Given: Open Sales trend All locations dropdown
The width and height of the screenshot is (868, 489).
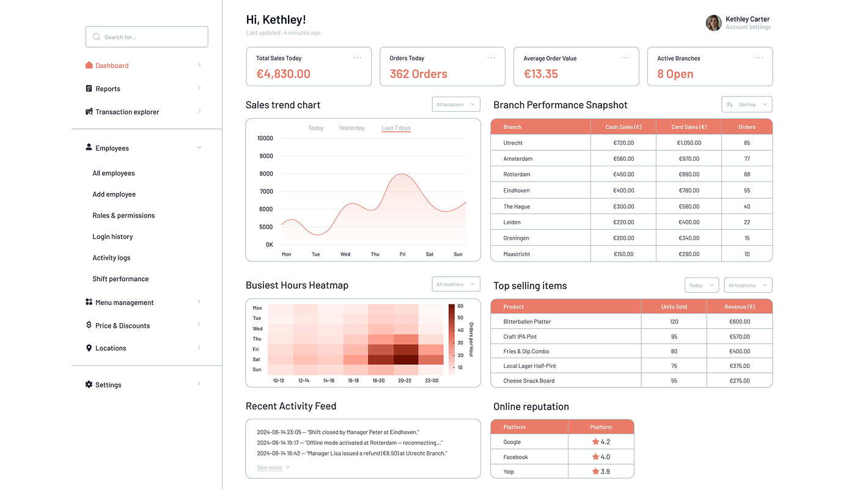Looking at the screenshot, I should tap(456, 105).
